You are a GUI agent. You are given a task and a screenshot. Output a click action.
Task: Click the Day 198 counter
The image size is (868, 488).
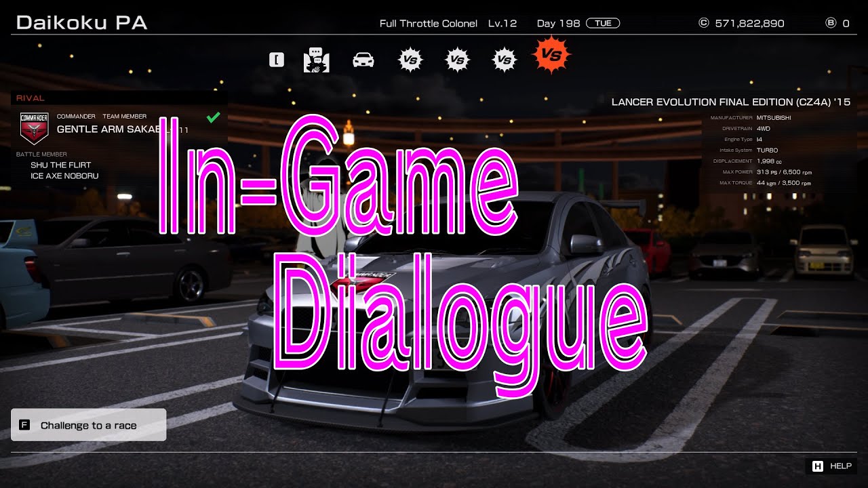pos(558,23)
